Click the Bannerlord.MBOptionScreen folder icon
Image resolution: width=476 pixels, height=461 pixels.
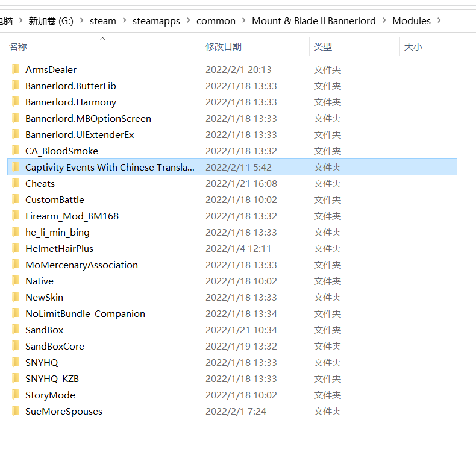tap(16, 118)
